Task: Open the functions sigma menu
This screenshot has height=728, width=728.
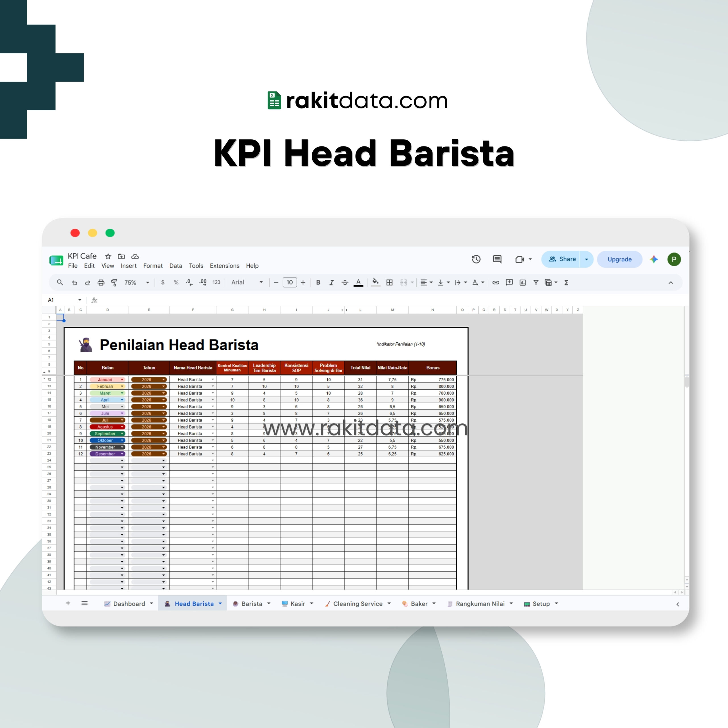Action: pos(566,283)
